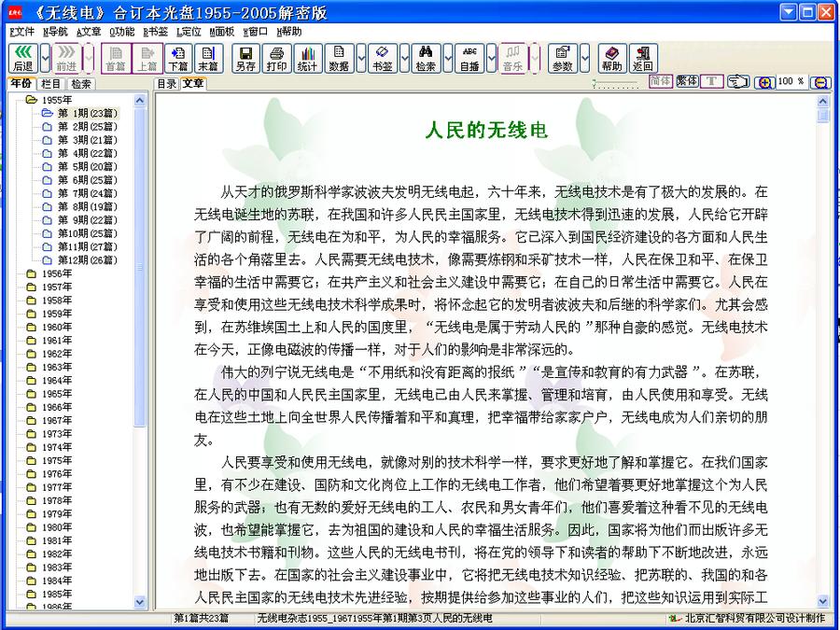Image resolution: width=840 pixels, height=630 pixels.
Task: Expand the 1956年 folder
Action: (56, 273)
